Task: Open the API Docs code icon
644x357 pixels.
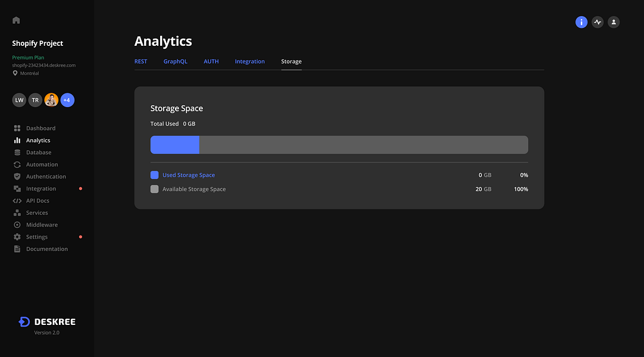Action: click(17, 201)
